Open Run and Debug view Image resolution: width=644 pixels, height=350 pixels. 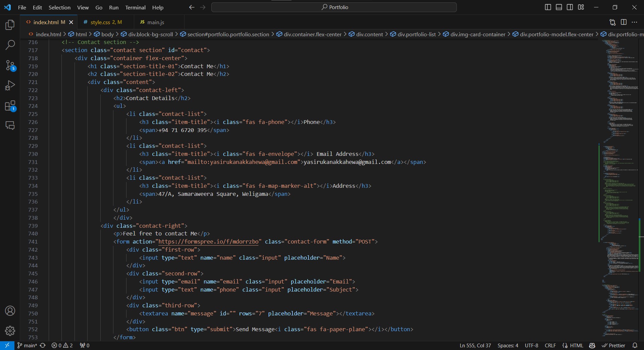pyautogui.click(x=10, y=85)
